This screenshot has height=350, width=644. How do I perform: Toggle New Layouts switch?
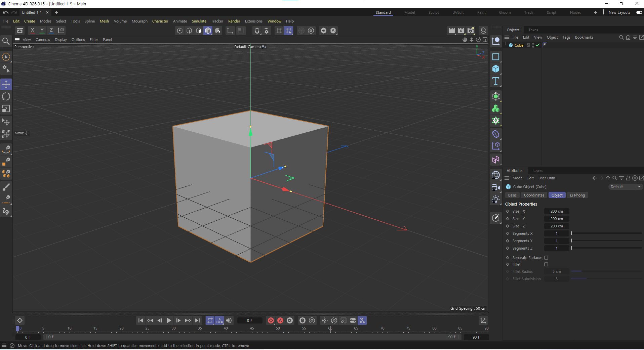tap(639, 12)
